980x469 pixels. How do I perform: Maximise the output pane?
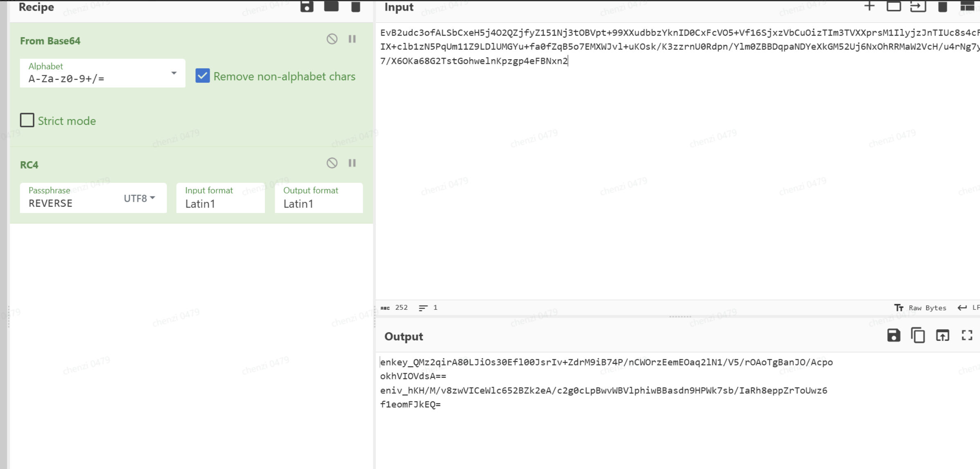pyautogui.click(x=967, y=336)
